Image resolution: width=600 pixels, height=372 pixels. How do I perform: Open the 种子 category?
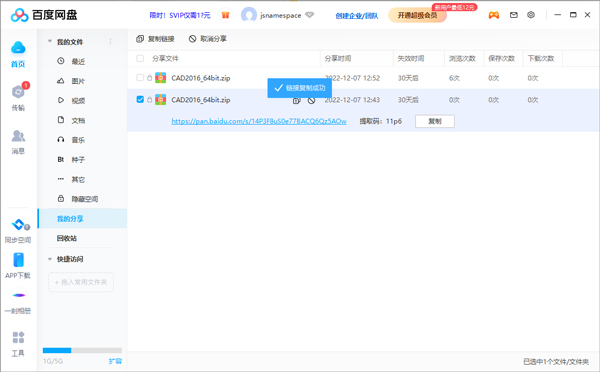click(x=78, y=160)
